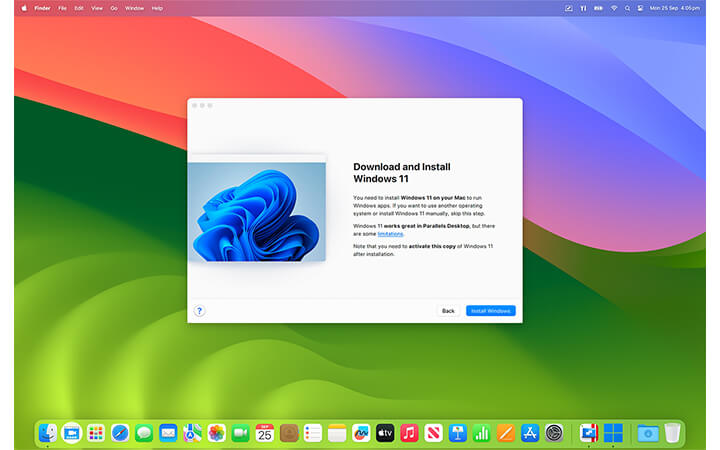The width and height of the screenshot is (720, 450).
Task: Open Apple menu in menu bar
Action: click(x=24, y=8)
